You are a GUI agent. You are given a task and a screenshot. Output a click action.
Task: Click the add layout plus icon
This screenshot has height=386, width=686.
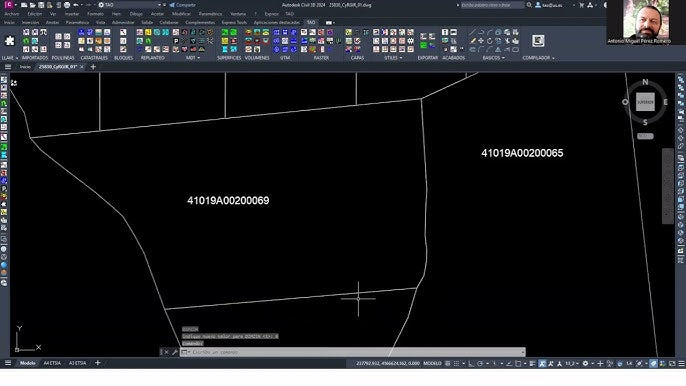point(98,363)
